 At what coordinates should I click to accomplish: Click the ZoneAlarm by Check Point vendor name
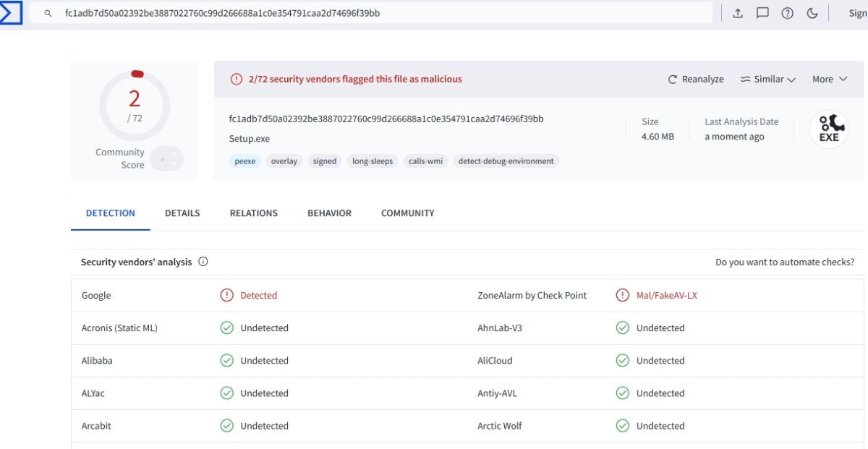[x=532, y=296]
